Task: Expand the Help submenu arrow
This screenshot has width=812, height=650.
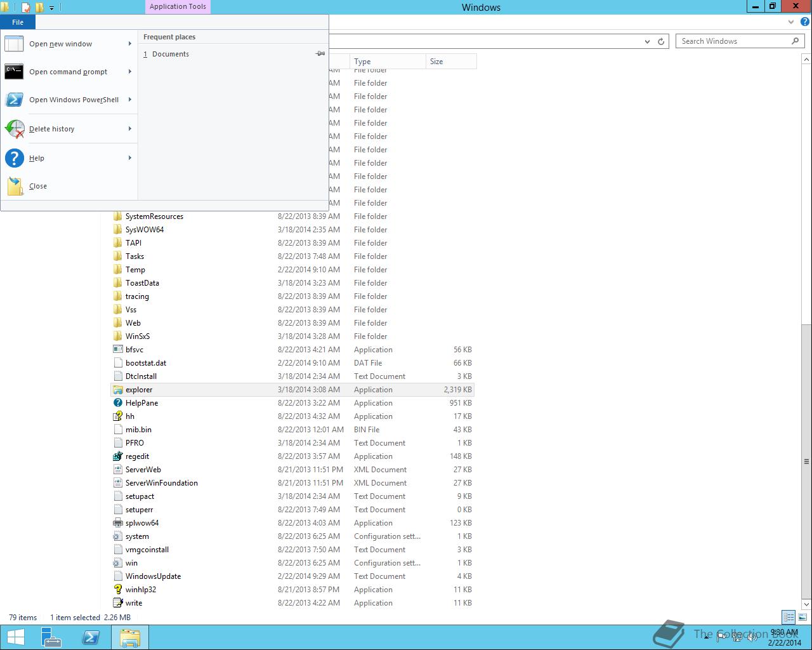Action: [x=129, y=158]
